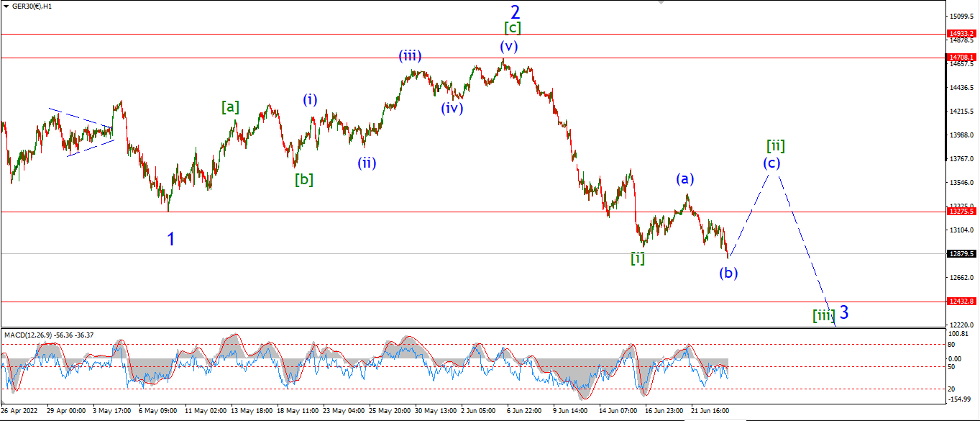This screenshot has height=421, width=980.
Task: Click the green [i] wave label
Action: (x=637, y=258)
